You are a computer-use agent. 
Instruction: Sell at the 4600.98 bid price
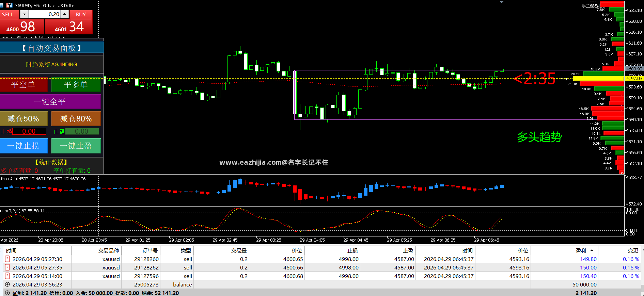22,27
